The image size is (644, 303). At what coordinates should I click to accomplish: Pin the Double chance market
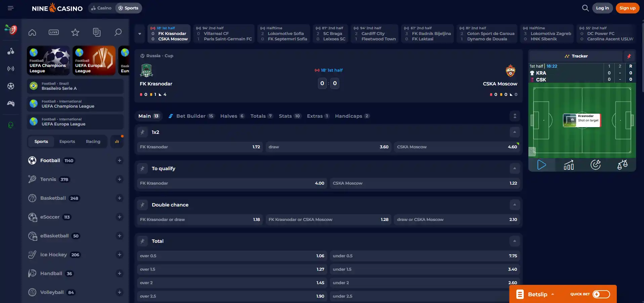point(142,205)
